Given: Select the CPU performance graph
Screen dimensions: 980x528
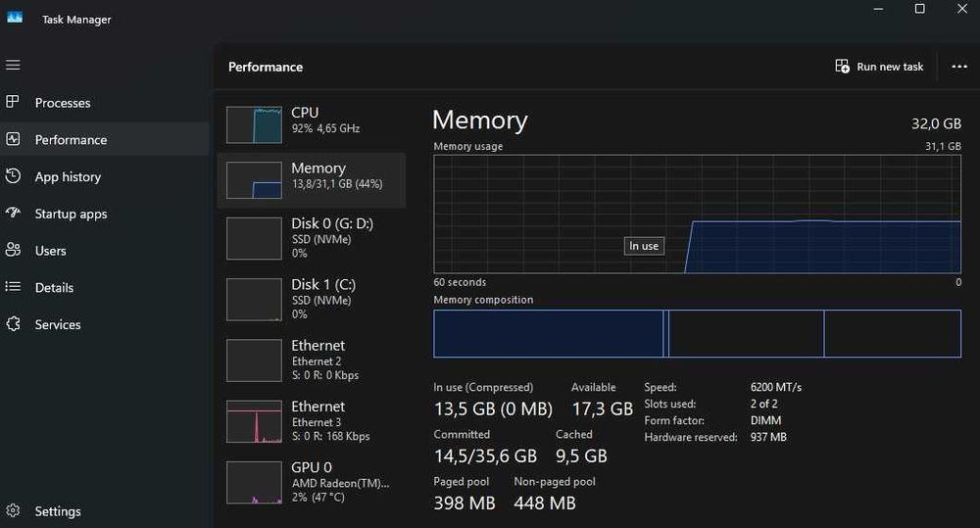Looking at the screenshot, I should 254,124.
